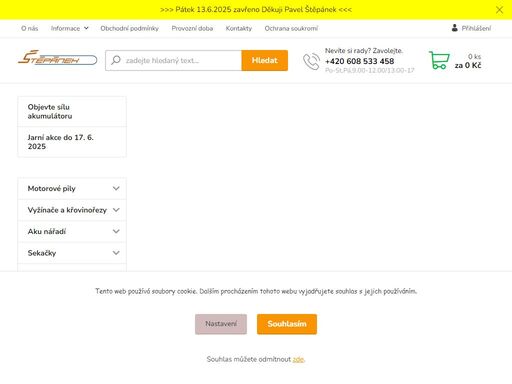Click the user icon next to Přihlášení

click(455, 28)
